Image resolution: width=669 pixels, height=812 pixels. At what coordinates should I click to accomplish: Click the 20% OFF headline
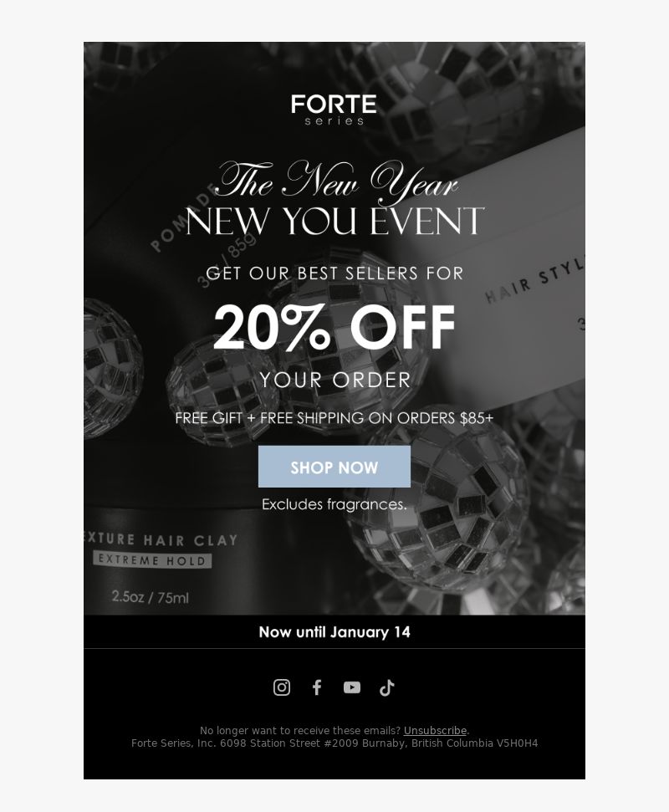click(334, 327)
